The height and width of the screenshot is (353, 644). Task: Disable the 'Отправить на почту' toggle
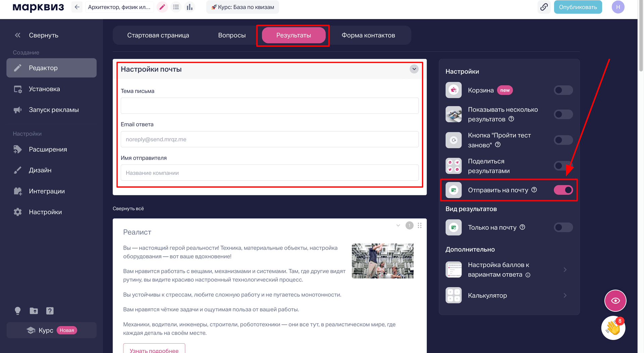click(563, 190)
